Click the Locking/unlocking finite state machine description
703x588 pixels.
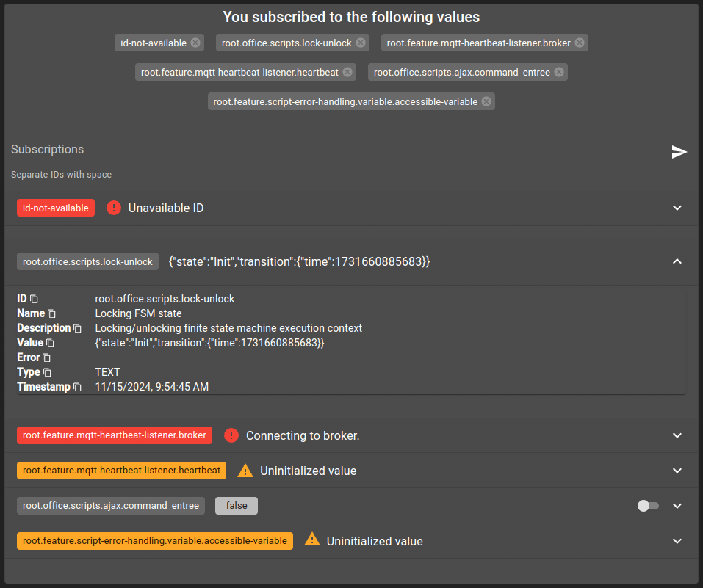pos(228,328)
